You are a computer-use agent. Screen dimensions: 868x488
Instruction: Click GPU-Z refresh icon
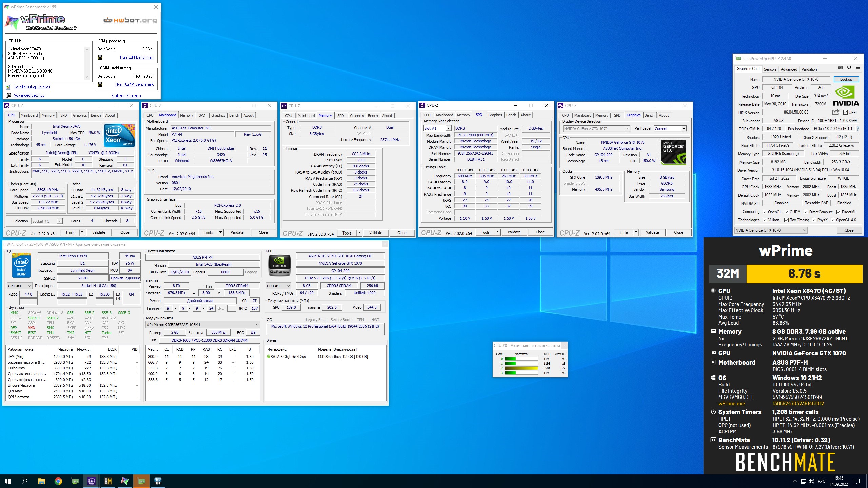pyautogui.click(x=849, y=68)
